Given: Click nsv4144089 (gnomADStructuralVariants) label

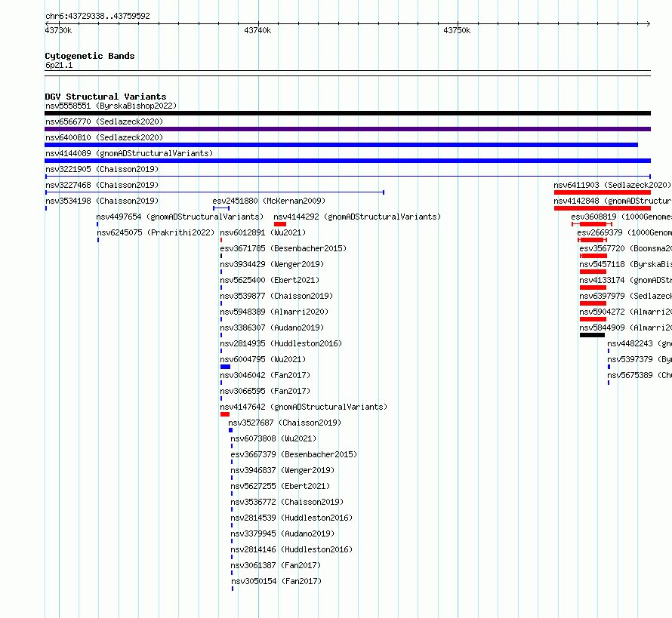Looking at the screenshot, I should 129,153.
